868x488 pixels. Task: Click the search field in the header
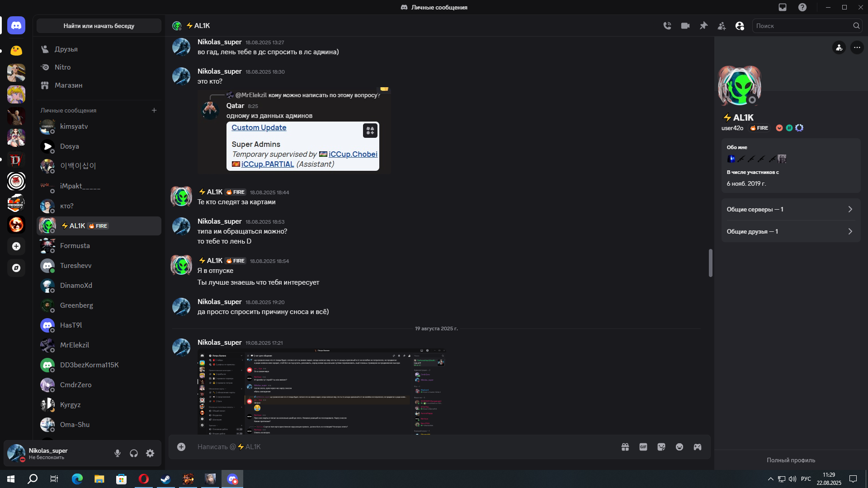click(807, 26)
